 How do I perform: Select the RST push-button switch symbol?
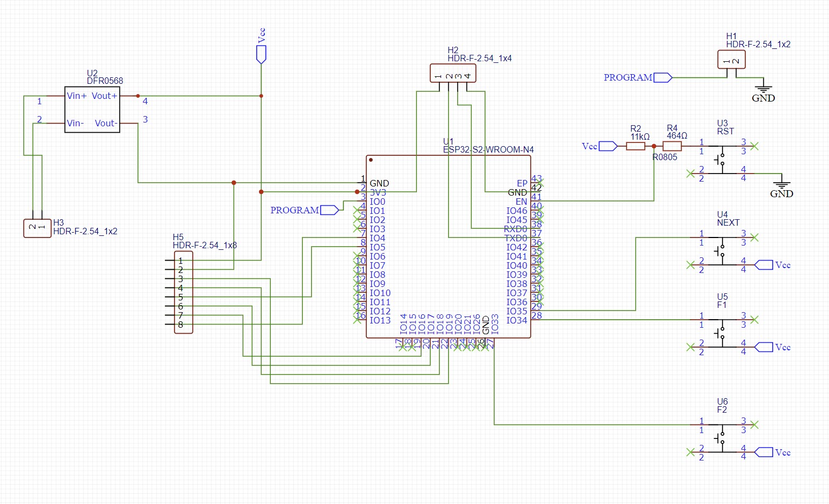(722, 160)
